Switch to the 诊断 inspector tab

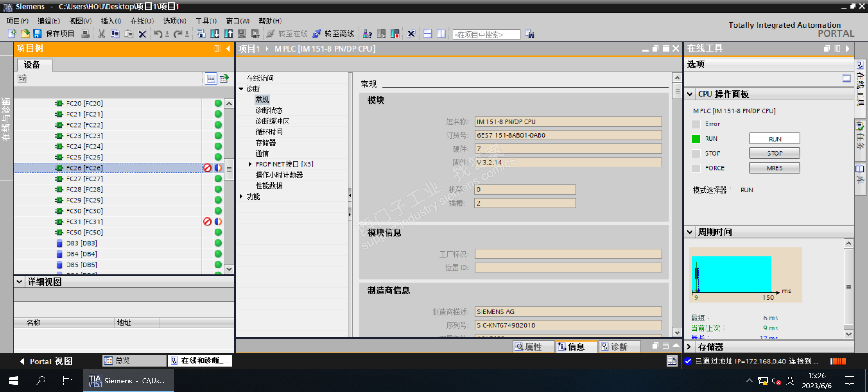(619, 347)
